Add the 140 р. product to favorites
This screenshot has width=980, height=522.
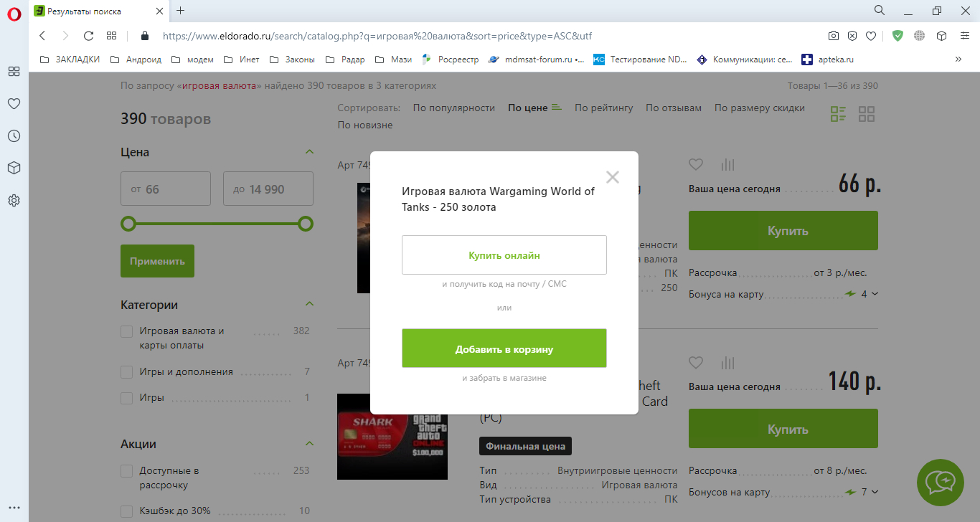(x=696, y=362)
